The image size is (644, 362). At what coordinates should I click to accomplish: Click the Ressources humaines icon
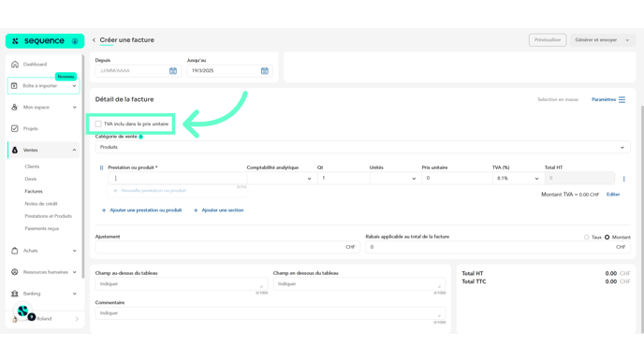click(15, 272)
